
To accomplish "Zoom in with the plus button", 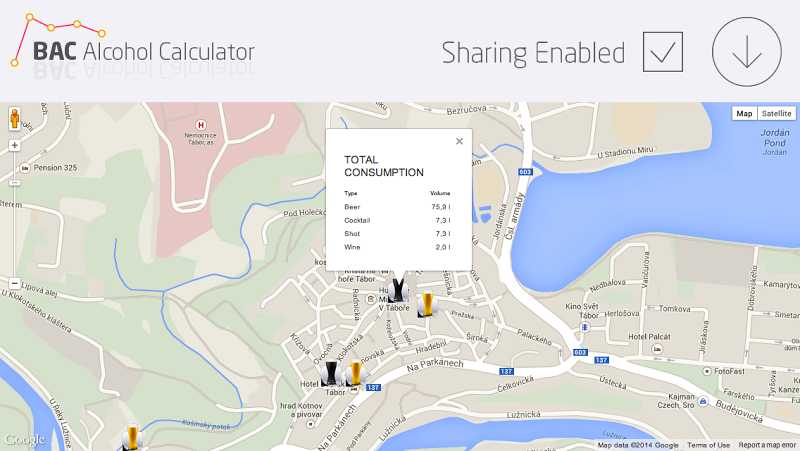I will click(x=15, y=145).
